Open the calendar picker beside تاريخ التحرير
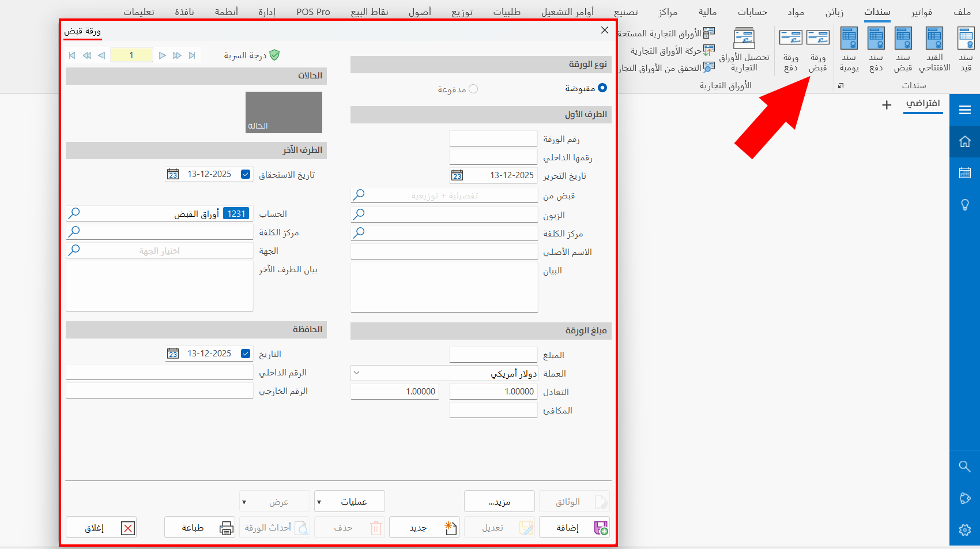Screen dimensions: 980x549 click(458, 175)
